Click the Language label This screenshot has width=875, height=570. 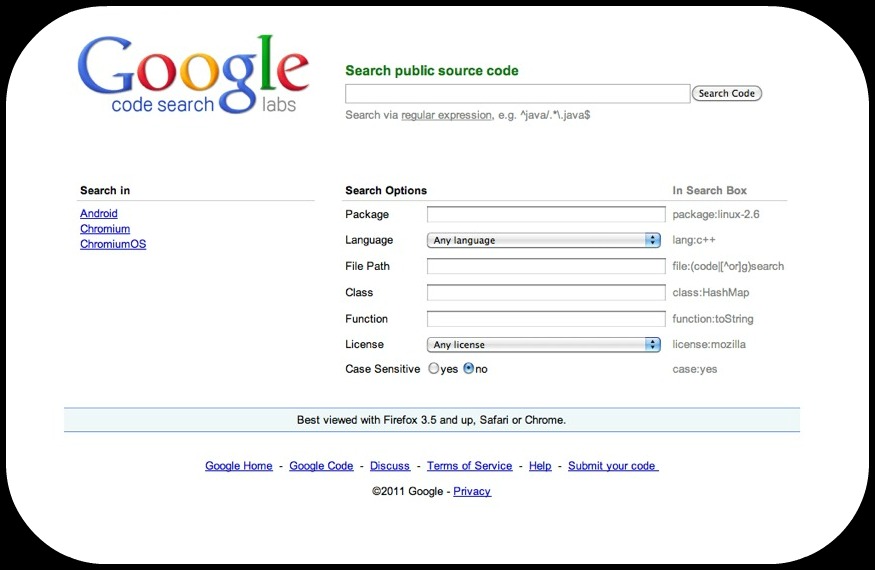(x=369, y=240)
